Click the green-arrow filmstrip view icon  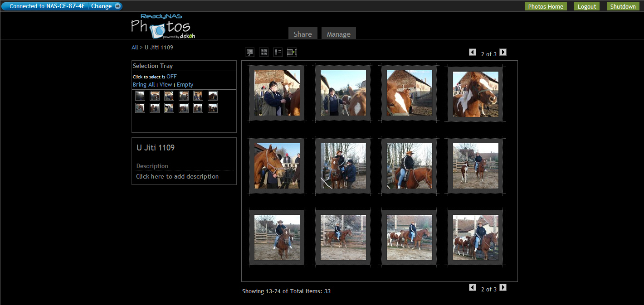292,53
